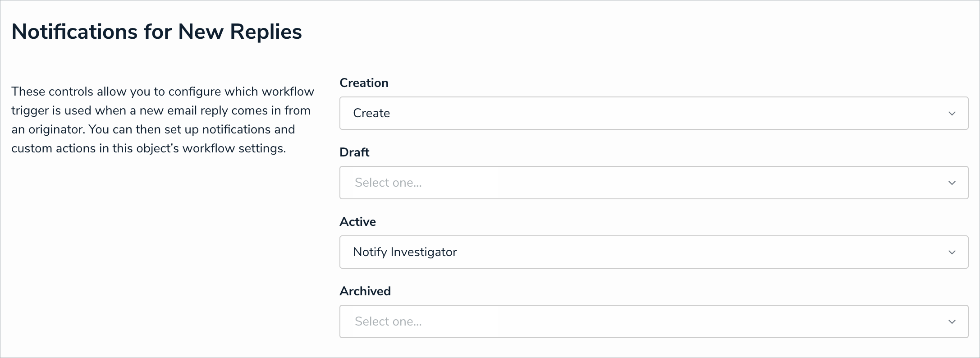The width and height of the screenshot is (980, 358).
Task: Click 'Select one...' placeholder under Archived
Action: tap(388, 321)
